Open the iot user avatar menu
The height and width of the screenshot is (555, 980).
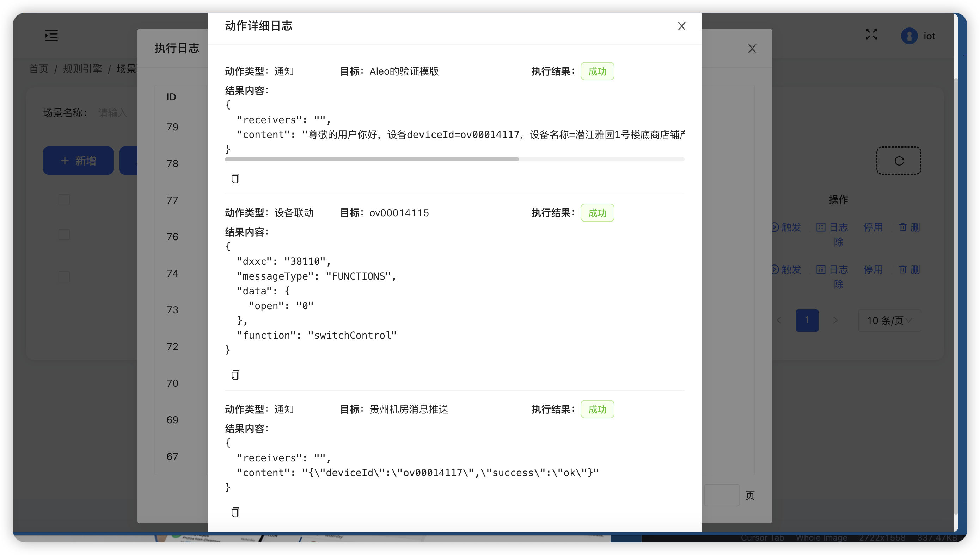click(x=909, y=36)
